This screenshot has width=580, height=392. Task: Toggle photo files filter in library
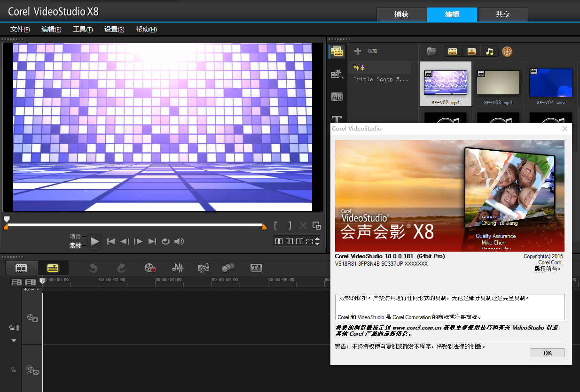pyautogui.click(x=471, y=51)
